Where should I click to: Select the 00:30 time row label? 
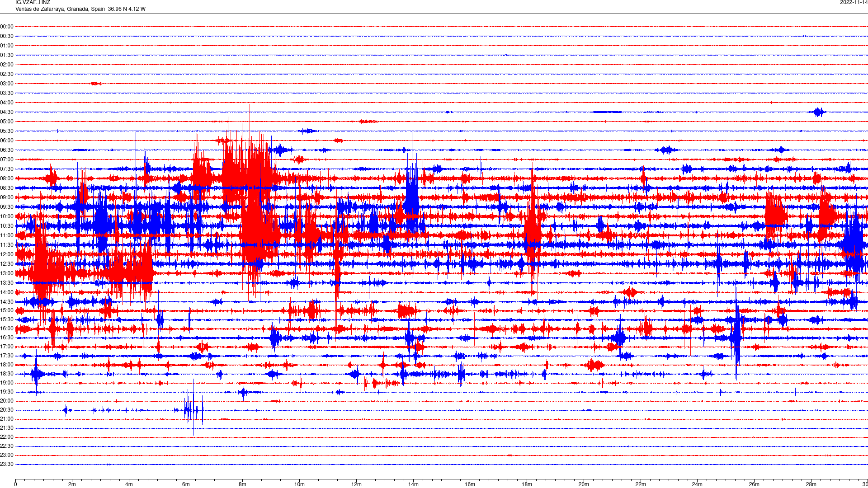pyautogui.click(x=7, y=36)
